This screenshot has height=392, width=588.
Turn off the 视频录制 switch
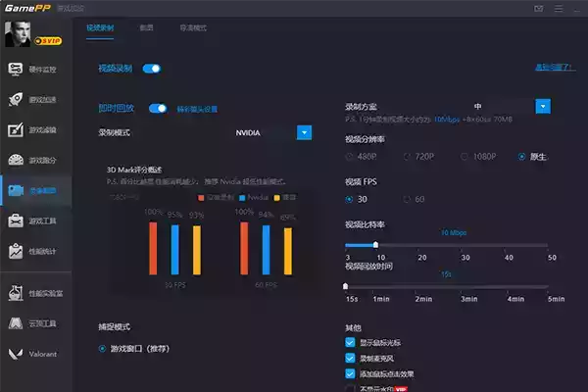pos(152,69)
